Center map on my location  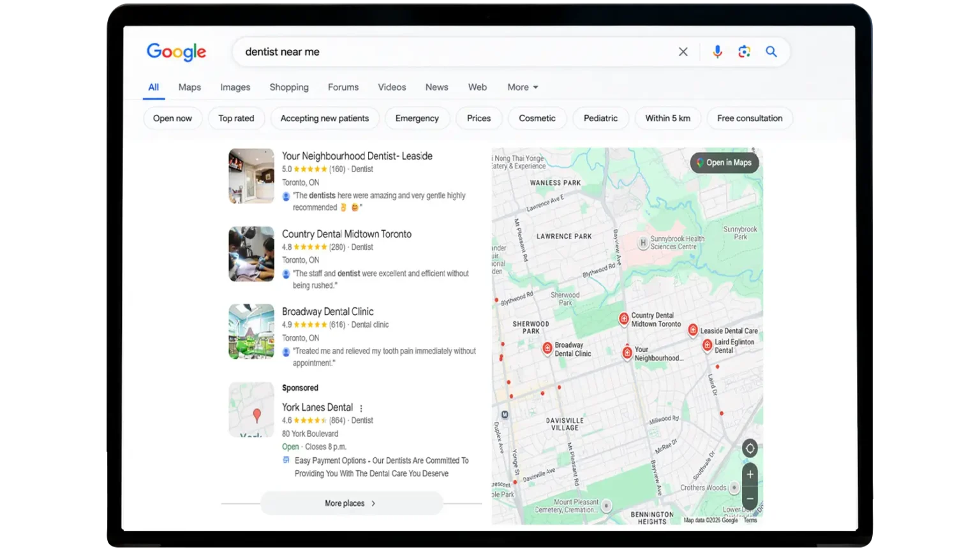[x=750, y=448]
